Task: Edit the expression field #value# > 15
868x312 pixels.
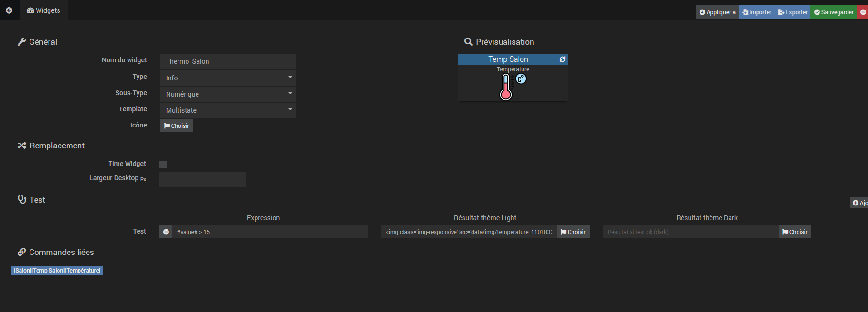Action: click(x=270, y=232)
